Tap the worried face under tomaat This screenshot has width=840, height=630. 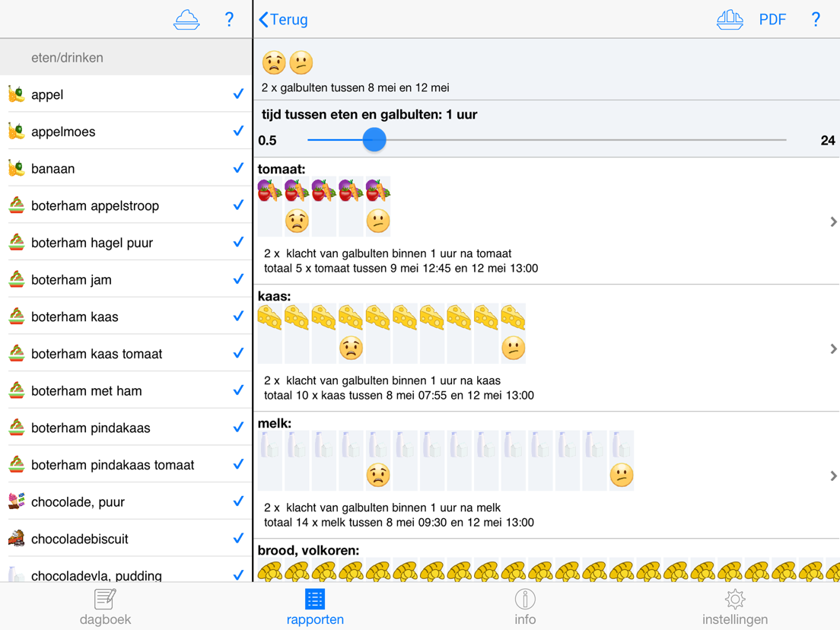click(297, 221)
